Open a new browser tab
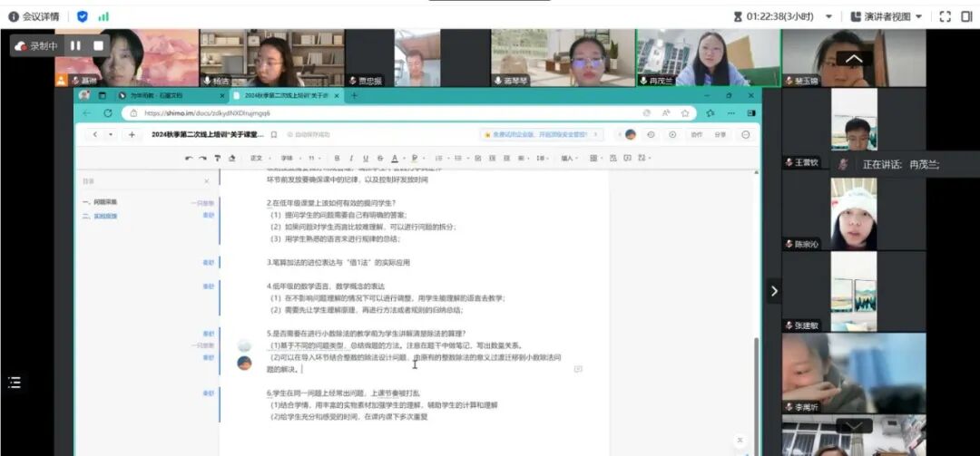This screenshot has height=456, width=980. click(x=355, y=95)
